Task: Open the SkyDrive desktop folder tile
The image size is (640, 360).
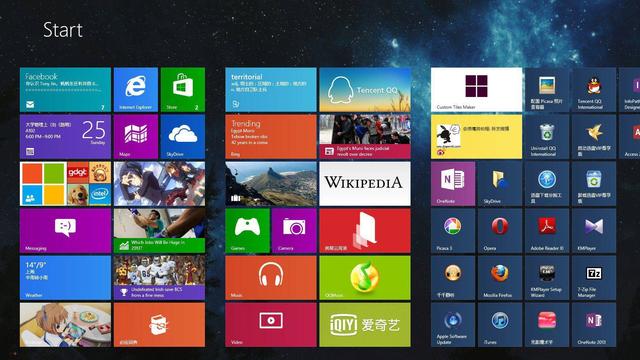Action: (500, 184)
